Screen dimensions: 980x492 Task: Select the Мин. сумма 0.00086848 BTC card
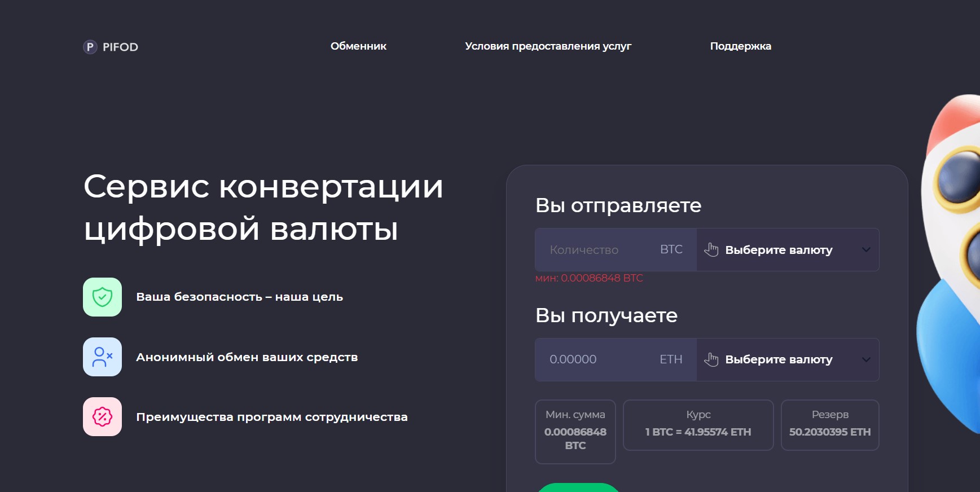click(575, 432)
